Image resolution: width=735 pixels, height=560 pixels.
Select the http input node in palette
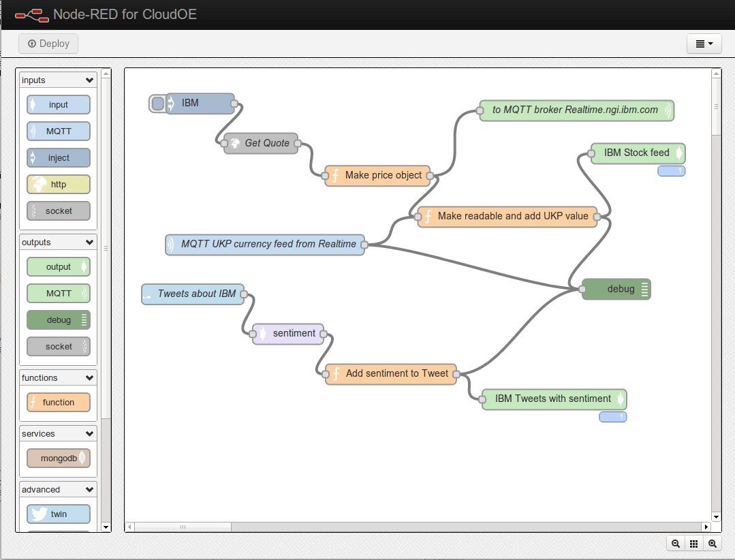pyautogui.click(x=59, y=184)
